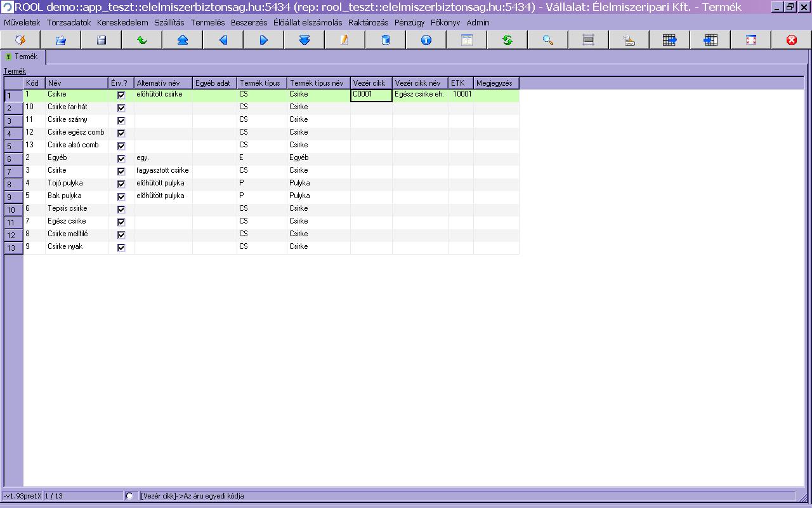Viewport: 812px width, 508px height.
Task: Toggle Érv. checkbox for Tojó pulyka
Action: pos(121,184)
